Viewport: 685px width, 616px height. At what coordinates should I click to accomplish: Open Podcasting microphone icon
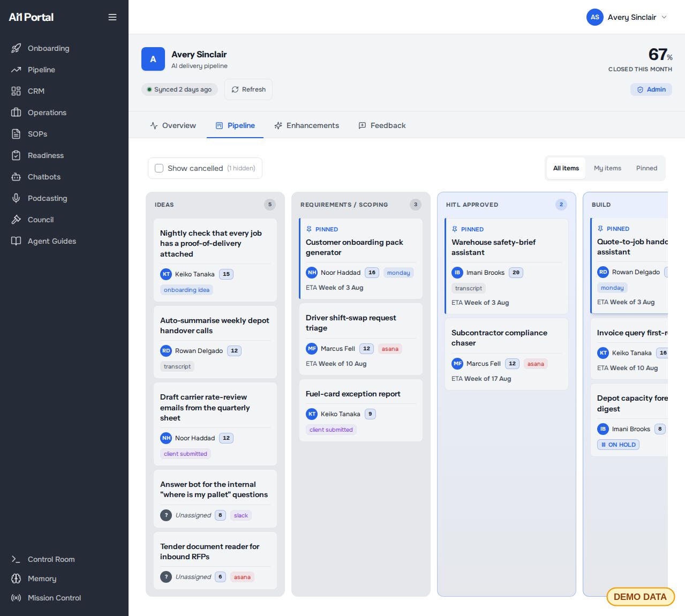(16, 198)
